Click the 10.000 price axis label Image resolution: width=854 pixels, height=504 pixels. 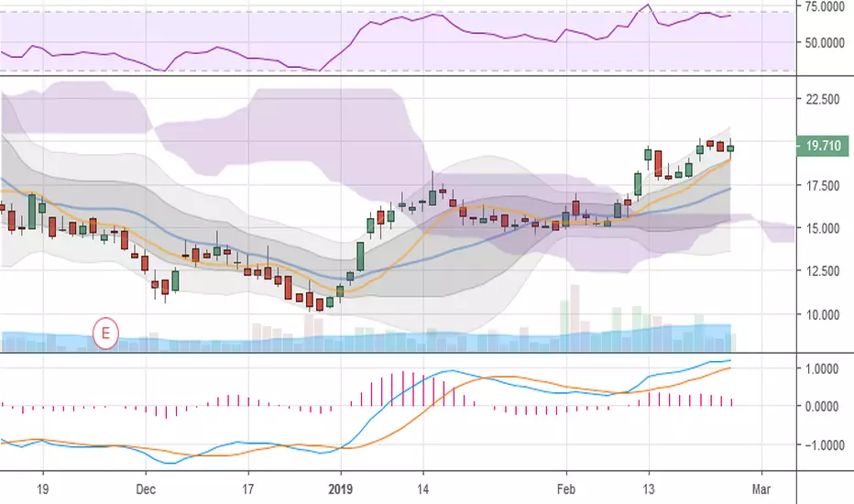(x=823, y=315)
